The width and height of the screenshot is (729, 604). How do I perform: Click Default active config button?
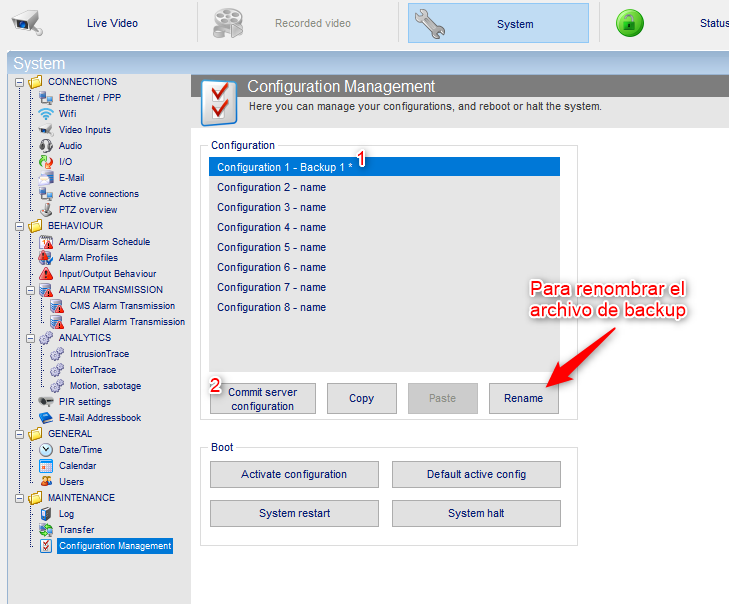[476, 474]
